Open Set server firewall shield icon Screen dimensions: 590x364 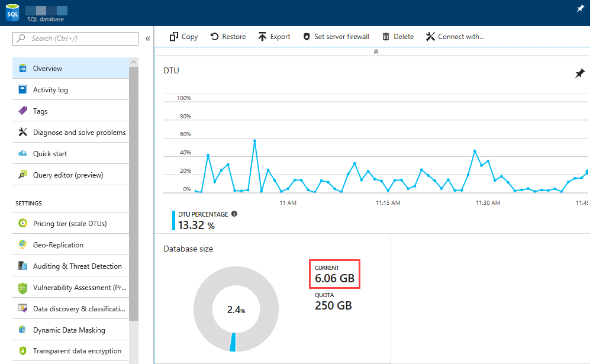(x=307, y=37)
